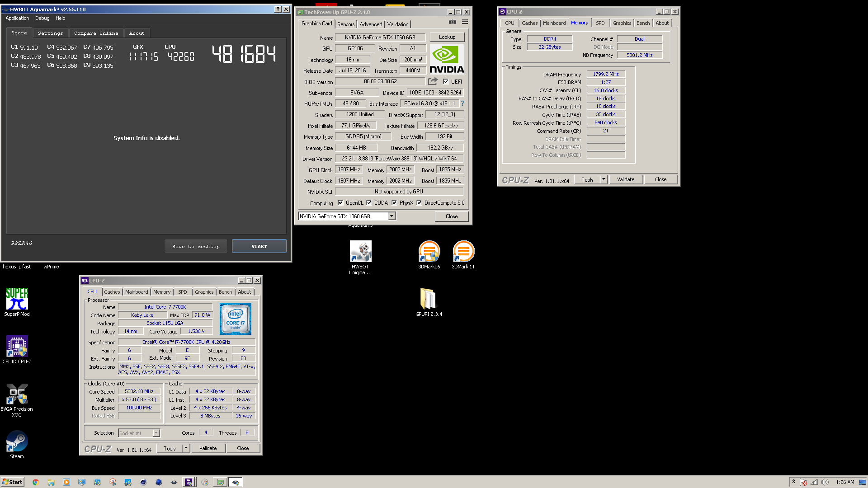
Task: Click the Lookup button in GPU-Z
Action: click(x=447, y=37)
